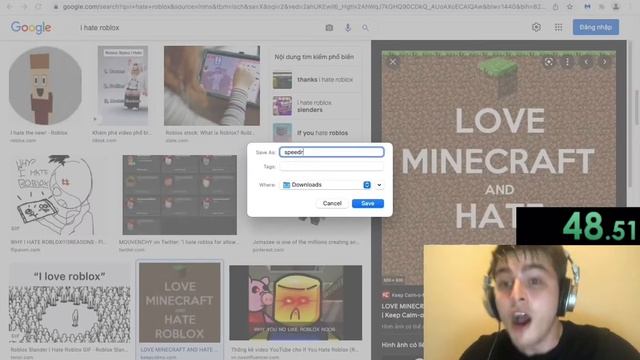Click the search by image camera icon

329,28
